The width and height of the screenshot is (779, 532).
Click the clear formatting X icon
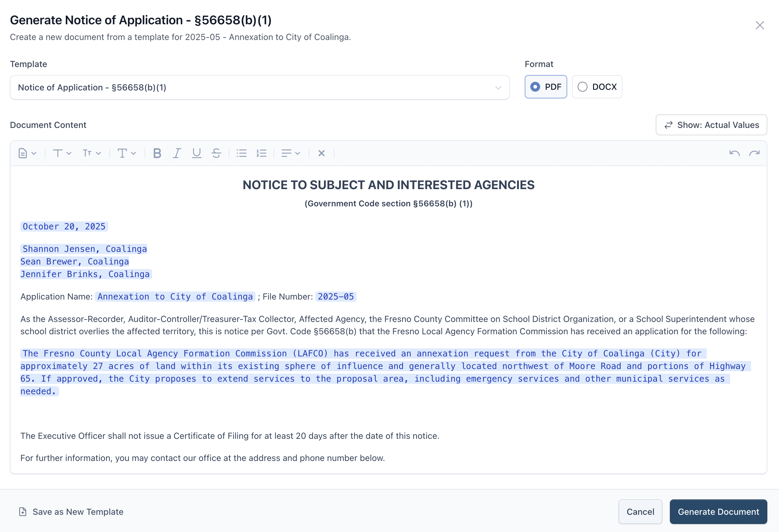point(321,153)
